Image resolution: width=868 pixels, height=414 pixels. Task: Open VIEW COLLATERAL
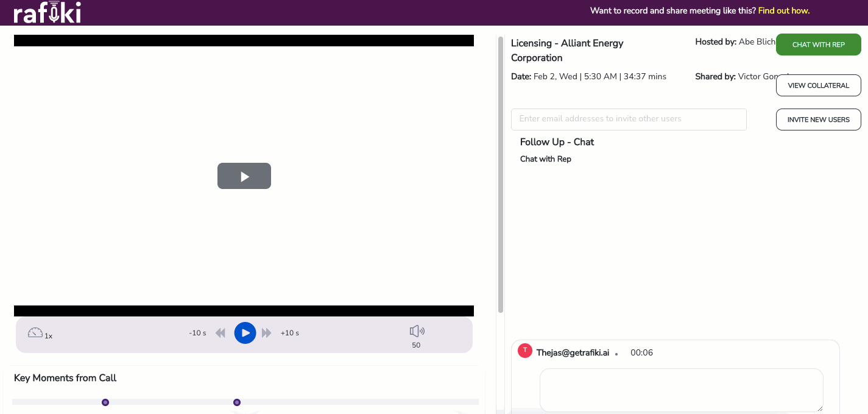click(x=818, y=85)
